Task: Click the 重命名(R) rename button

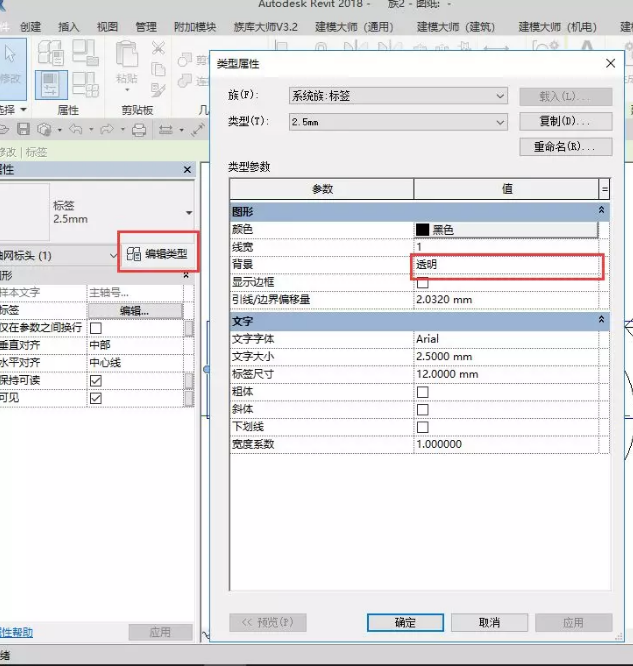Action: pyautogui.click(x=565, y=147)
